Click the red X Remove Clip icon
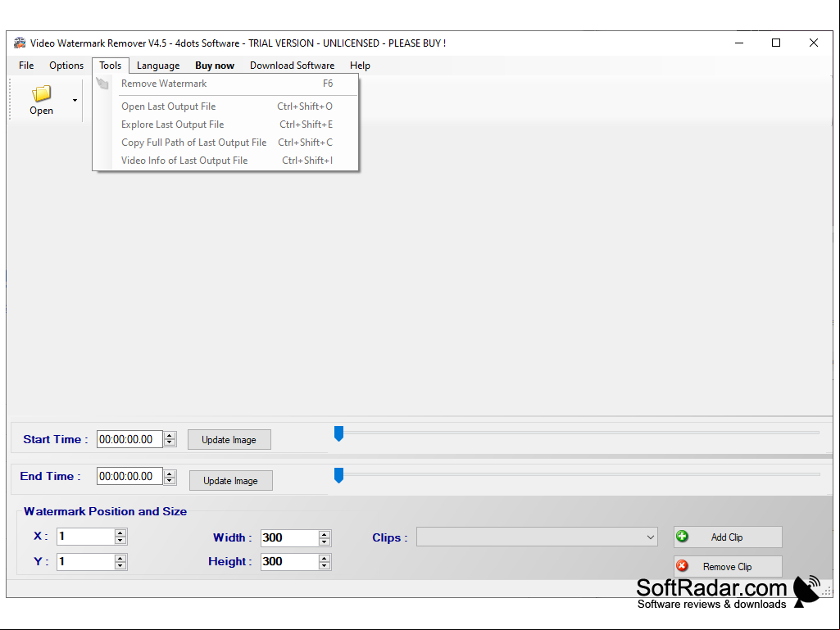 coord(682,566)
